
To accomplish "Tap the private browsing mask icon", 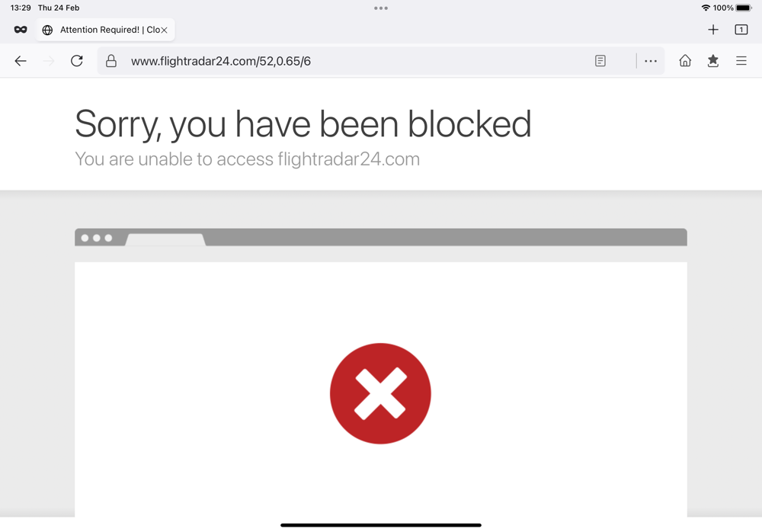I will click(x=21, y=30).
